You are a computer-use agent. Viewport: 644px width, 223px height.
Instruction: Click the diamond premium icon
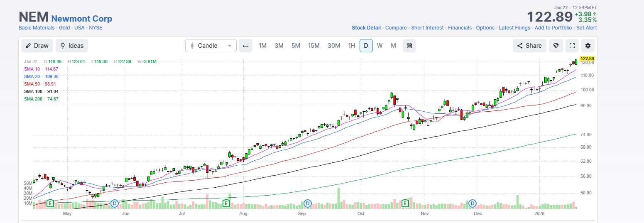pos(556,46)
